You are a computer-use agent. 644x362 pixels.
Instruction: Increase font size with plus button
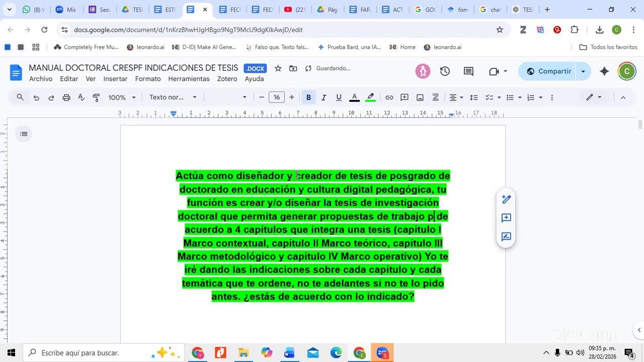point(292,98)
